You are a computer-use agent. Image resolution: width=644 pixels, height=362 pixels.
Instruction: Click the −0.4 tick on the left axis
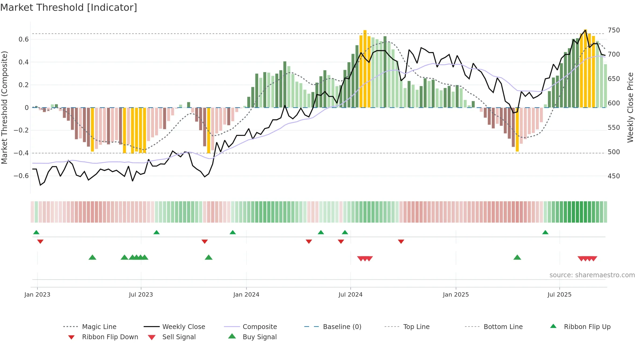[x=21, y=153]
